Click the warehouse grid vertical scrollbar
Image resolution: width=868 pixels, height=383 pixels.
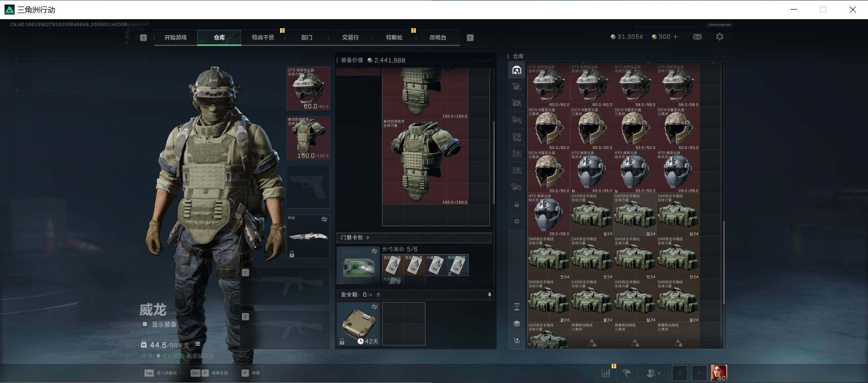pos(723,262)
